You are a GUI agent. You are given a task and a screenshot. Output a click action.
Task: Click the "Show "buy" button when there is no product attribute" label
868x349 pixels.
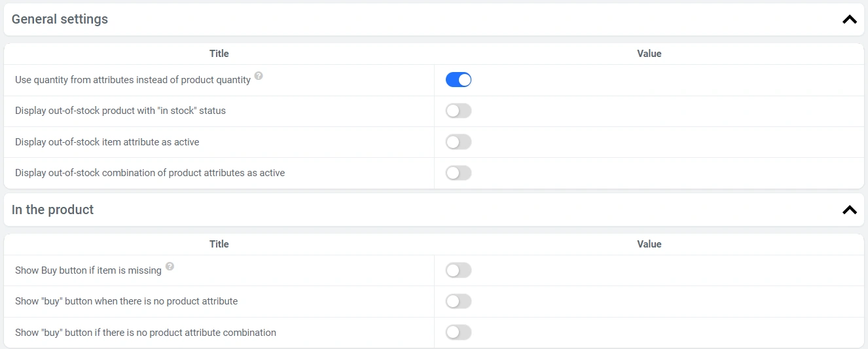pos(126,301)
